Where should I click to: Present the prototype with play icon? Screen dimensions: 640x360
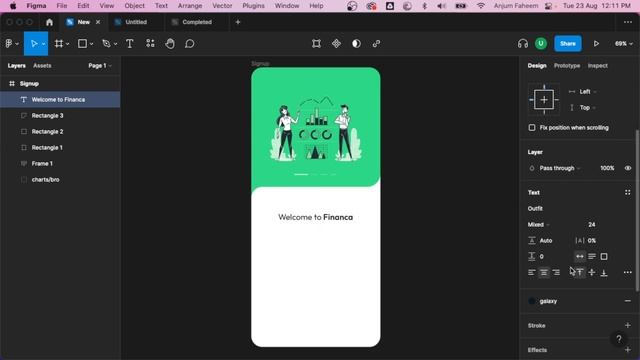pyautogui.click(x=596, y=44)
